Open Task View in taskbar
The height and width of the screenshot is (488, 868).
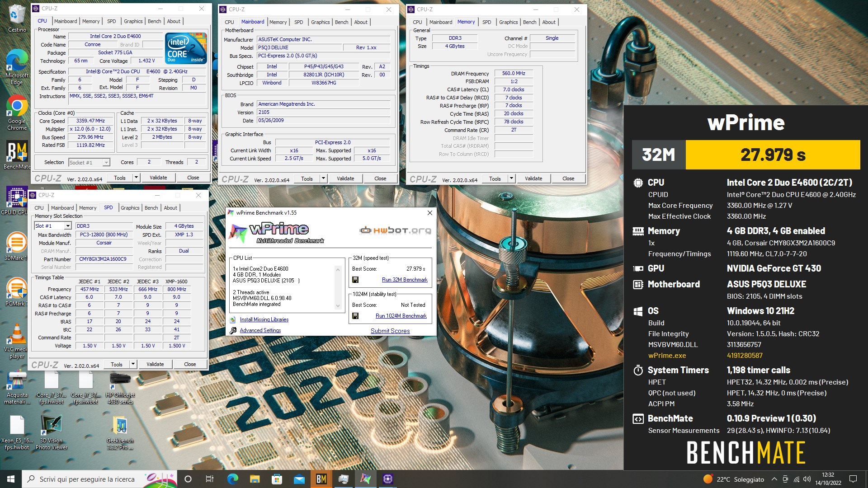click(x=209, y=479)
